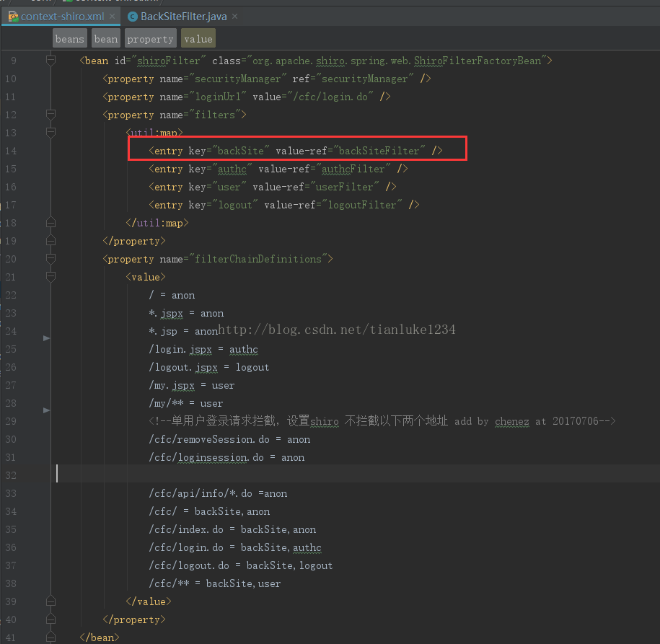Switch to the context-shiro.xml tab
660x644 pixels.
point(62,17)
